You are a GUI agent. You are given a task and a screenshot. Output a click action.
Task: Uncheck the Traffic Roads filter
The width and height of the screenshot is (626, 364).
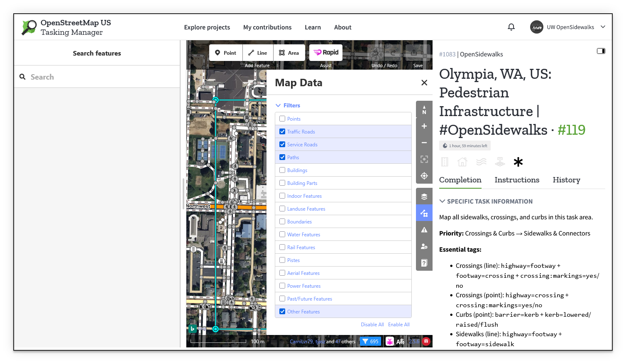click(283, 131)
